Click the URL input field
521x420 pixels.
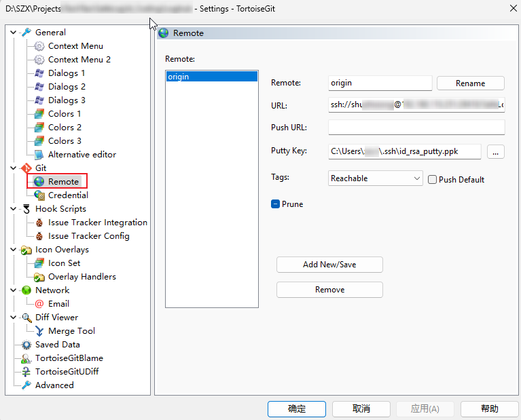pyautogui.click(x=416, y=105)
